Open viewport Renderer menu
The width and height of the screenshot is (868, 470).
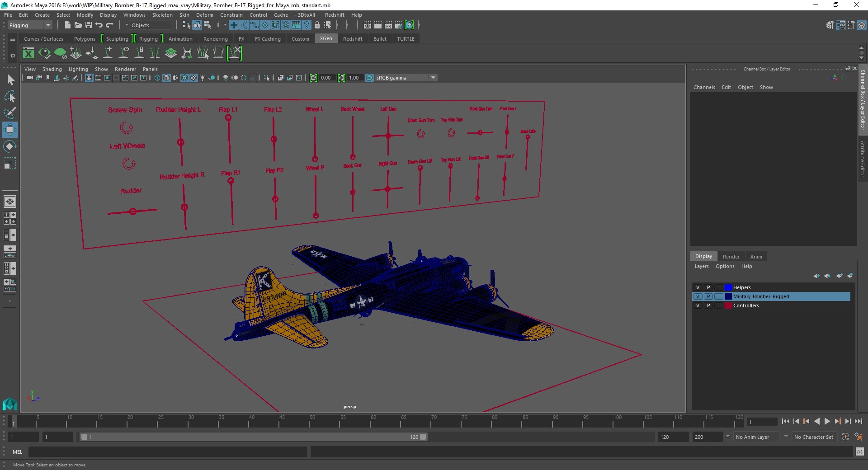[x=125, y=69]
